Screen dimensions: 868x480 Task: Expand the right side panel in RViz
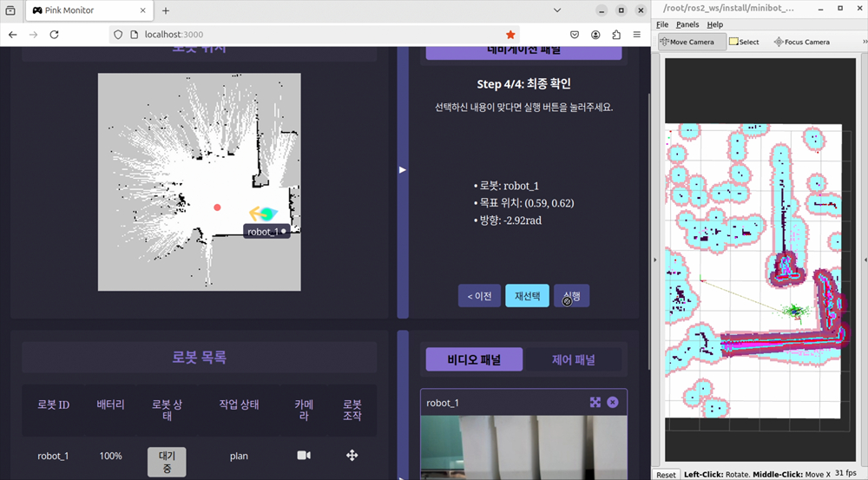click(x=865, y=260)
